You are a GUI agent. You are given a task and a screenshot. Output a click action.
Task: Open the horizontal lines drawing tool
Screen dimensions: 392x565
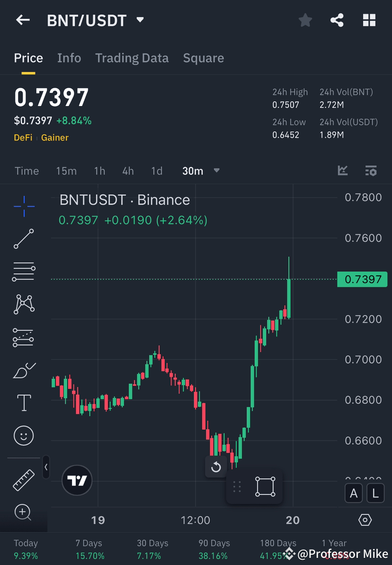(x=24, y=272)
